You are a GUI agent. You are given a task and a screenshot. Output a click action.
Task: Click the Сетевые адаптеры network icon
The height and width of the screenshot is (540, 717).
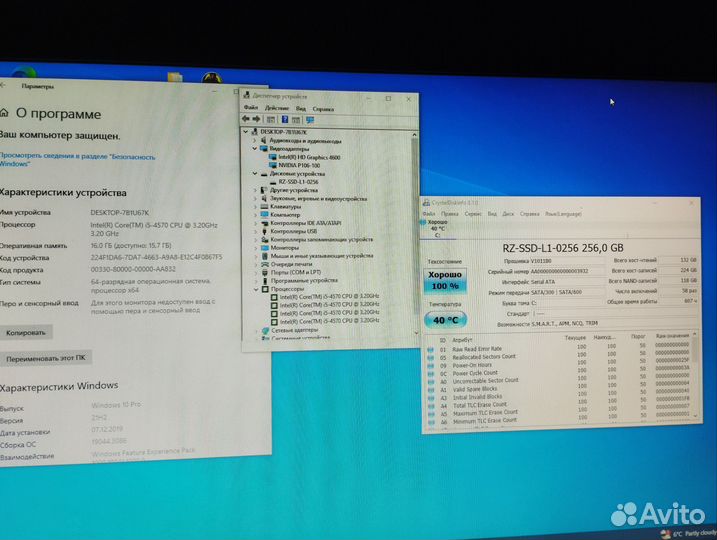pyautogui.click(x=265, y=330)
